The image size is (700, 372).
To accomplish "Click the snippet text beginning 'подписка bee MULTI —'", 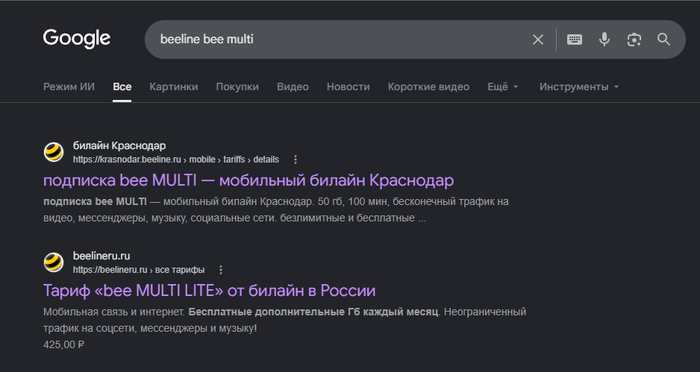I will 276,210.
